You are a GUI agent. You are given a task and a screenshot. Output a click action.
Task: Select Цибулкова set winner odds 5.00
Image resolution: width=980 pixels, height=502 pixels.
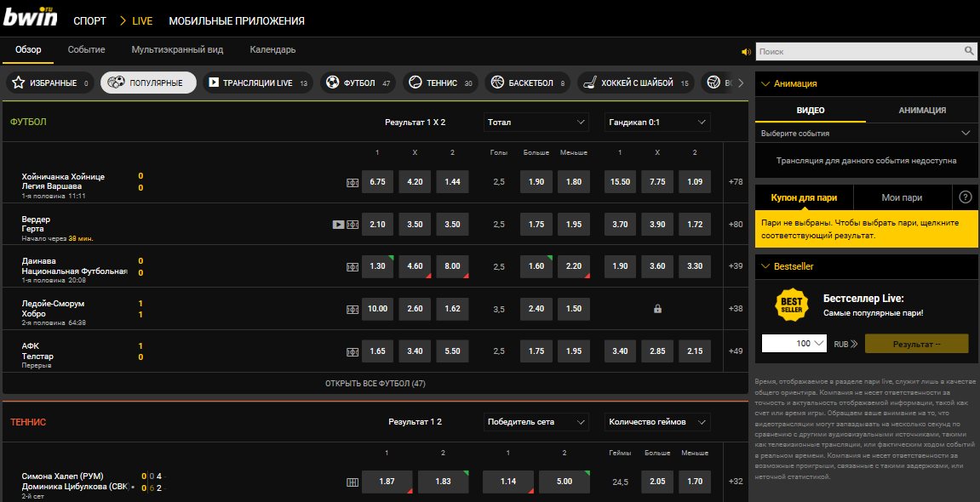point(565,482)
